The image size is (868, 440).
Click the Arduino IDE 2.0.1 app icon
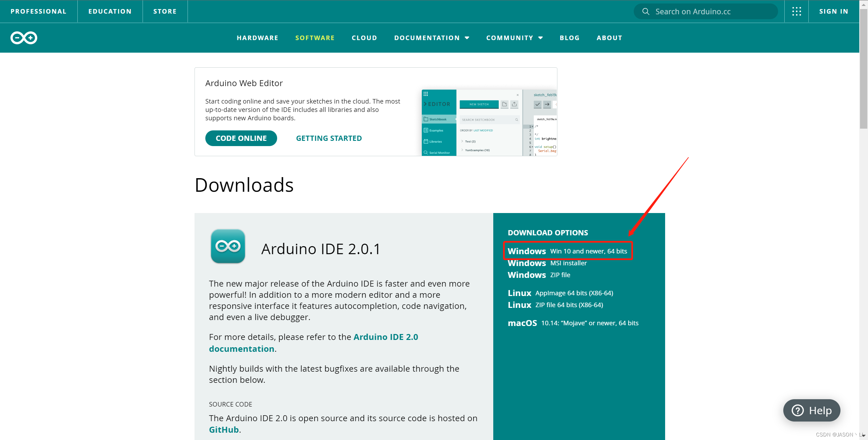(228, 246)
